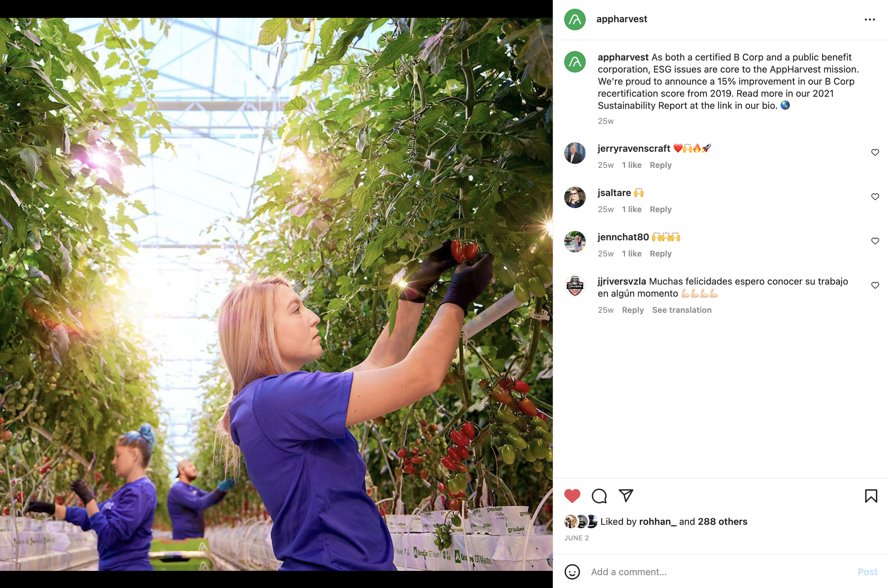Open jjriversvzla's avatar thumbnail
The height and width of the screenshot is (588, 888).
tap(575, 286)
